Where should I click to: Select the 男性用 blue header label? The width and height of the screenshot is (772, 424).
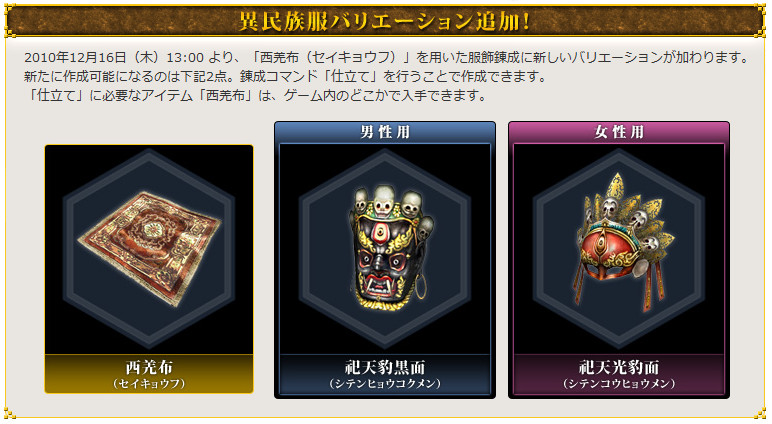point(385,132)
